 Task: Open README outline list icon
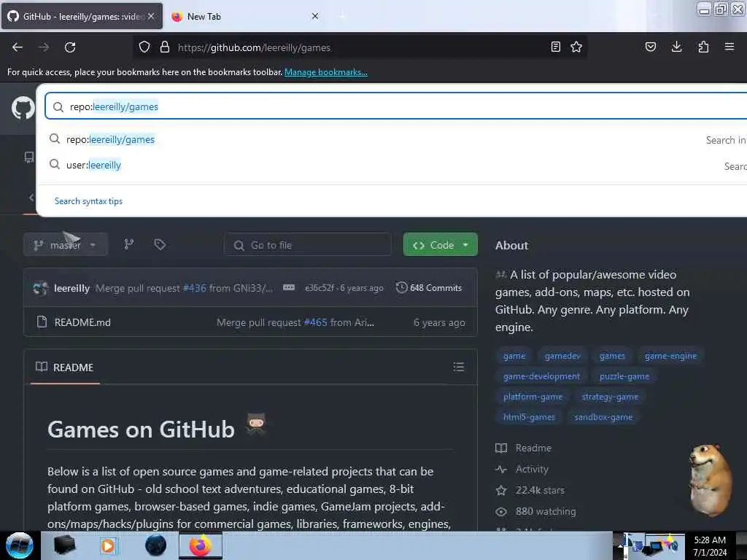click(x=459, y=367)
